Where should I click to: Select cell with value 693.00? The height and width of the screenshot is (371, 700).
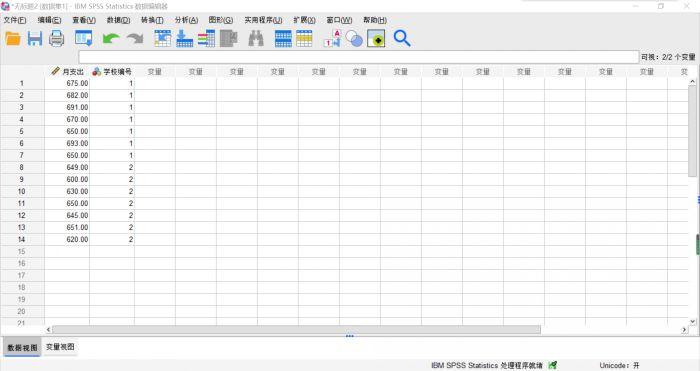pyautogui.click(x=67, y=143)
